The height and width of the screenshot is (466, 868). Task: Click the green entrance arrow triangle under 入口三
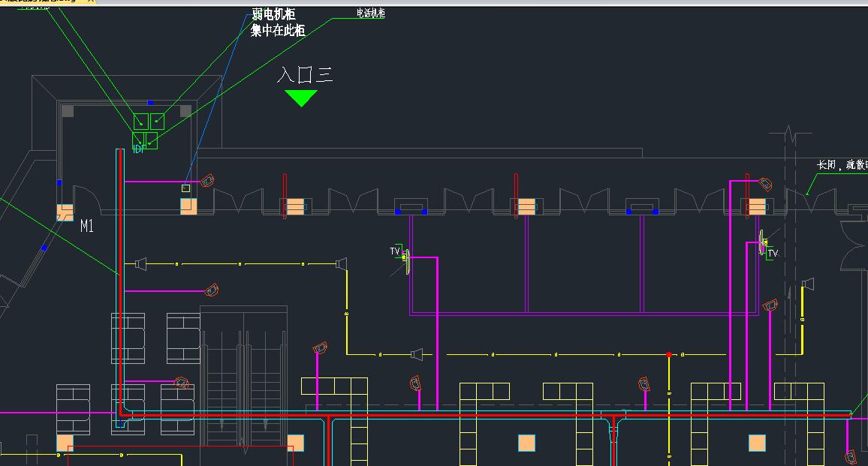(300, 98)
